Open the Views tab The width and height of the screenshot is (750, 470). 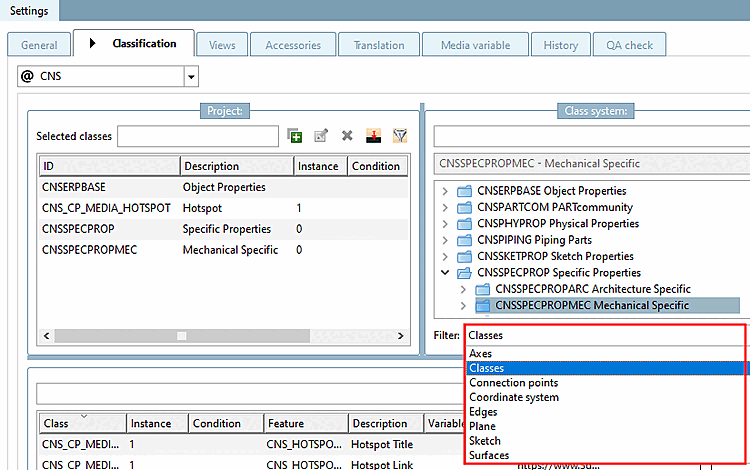[x=222, y=45]
